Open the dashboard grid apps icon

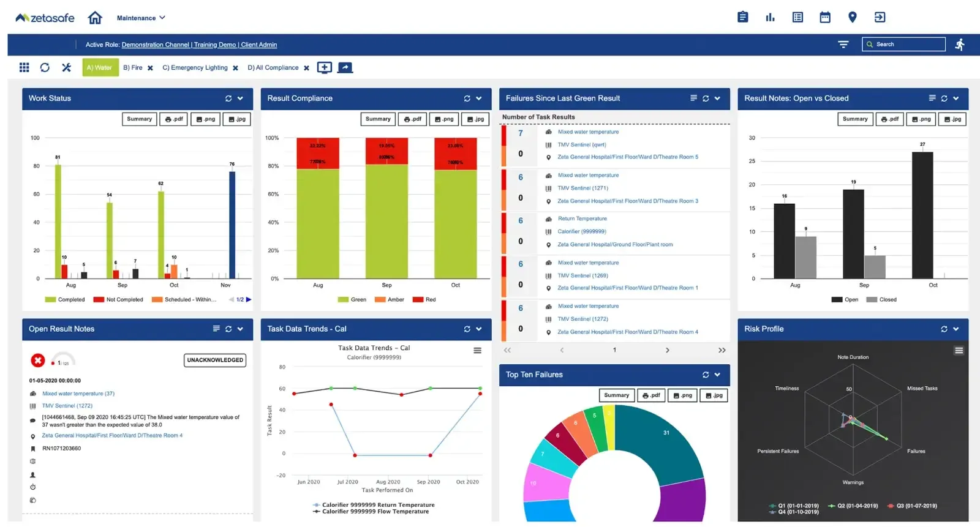tap(24, 67)
